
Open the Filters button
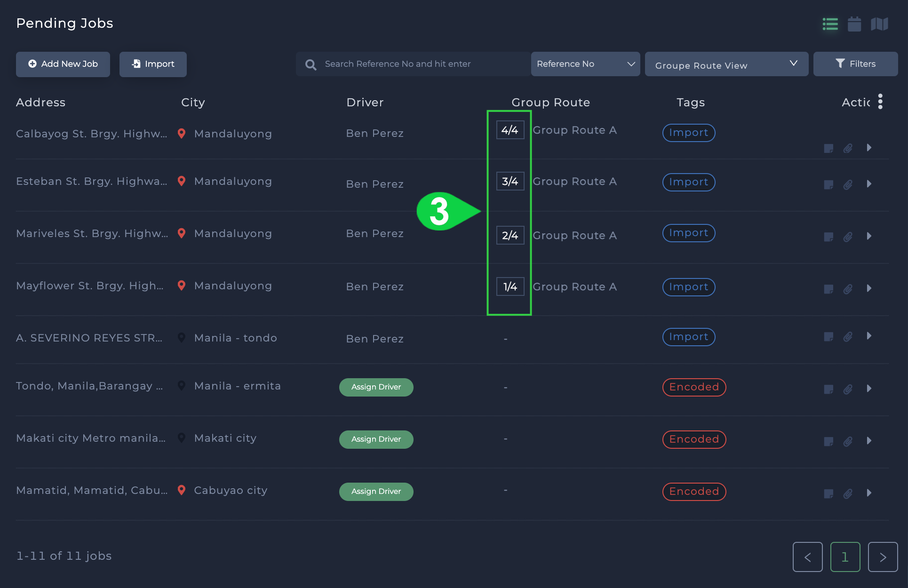pyautogui.click(x=855, y=64)
